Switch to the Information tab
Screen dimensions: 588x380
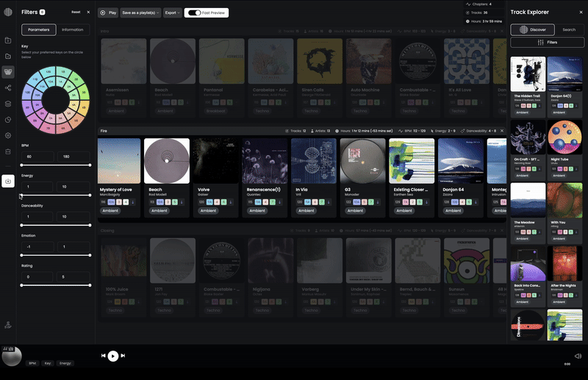[x=72, y=29]
